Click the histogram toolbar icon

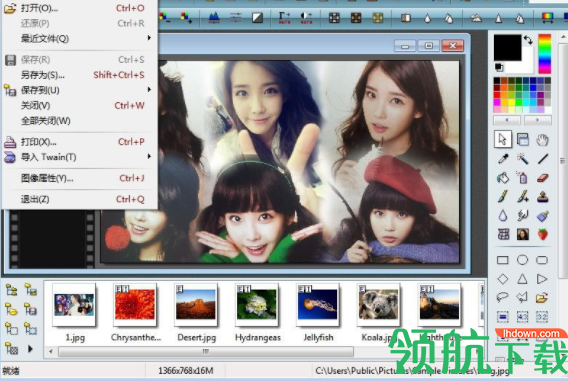tap(214, 17)
